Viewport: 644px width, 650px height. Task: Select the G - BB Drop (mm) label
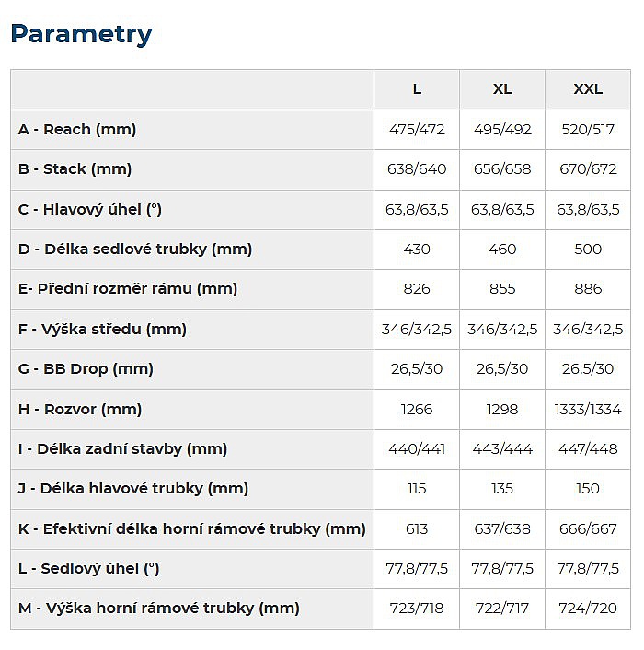coord(86,368)
